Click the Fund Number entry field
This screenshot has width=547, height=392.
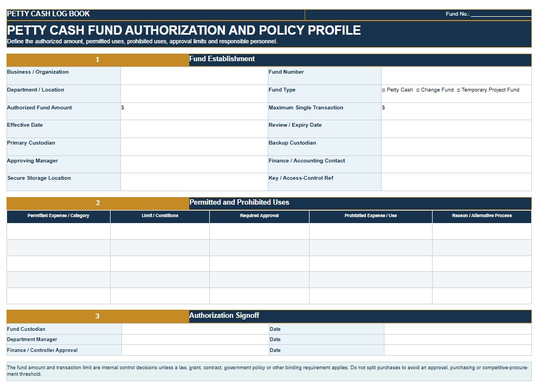point(456,76)
